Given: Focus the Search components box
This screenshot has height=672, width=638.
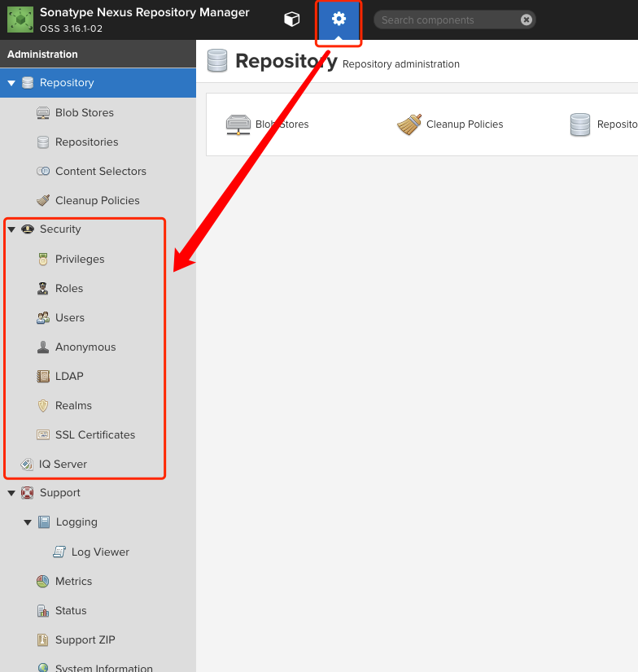Looking at the screenshot, I should [454, 20].
